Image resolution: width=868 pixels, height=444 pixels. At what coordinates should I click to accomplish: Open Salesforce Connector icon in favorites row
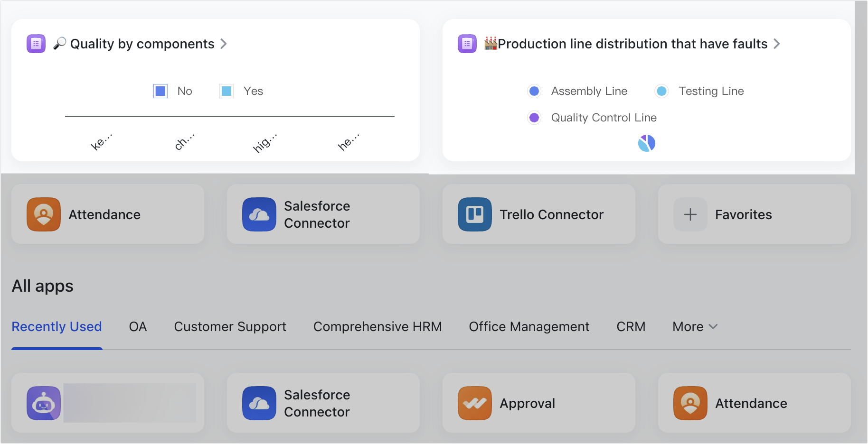259,214
